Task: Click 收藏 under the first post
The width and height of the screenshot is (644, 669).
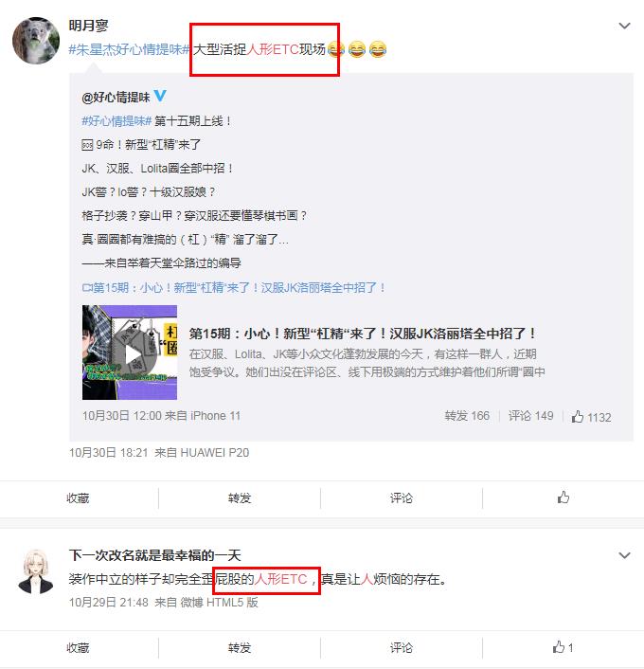Action: pos(78,497)
